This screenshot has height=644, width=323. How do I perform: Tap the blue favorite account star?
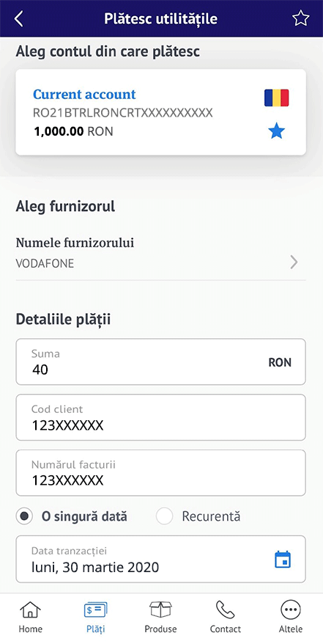[276, 131]
